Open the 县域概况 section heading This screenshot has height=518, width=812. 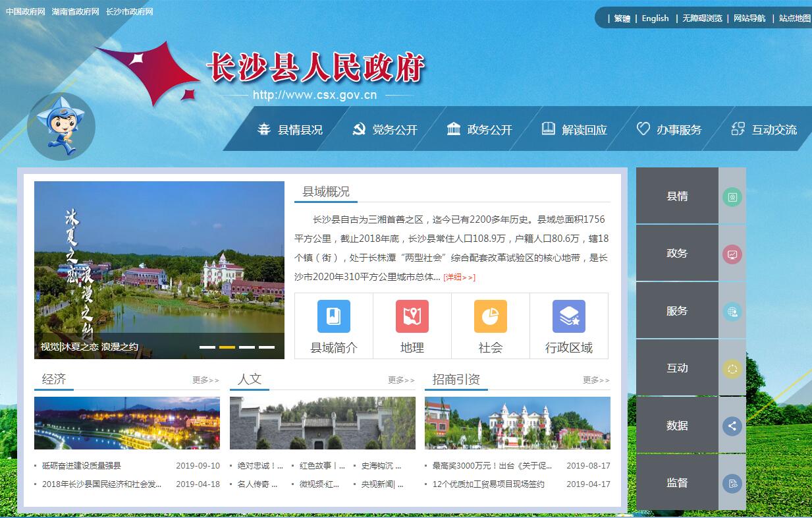tap(326, 192)
